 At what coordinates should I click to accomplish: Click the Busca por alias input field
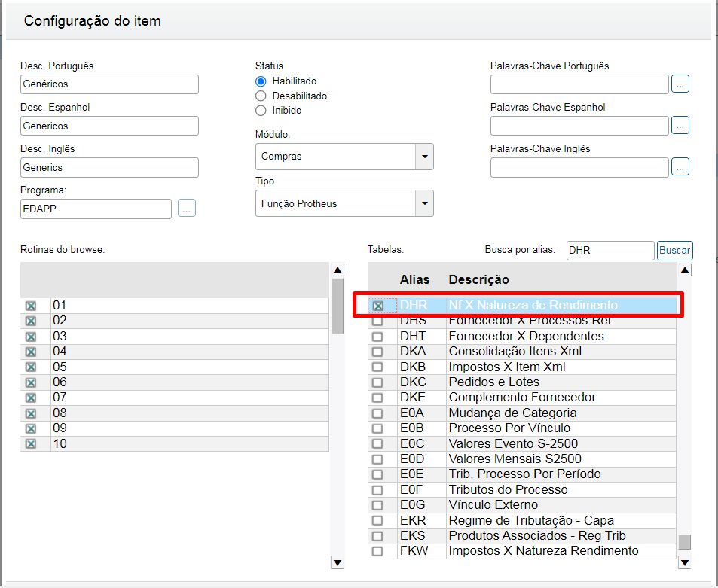click(610, 251)
